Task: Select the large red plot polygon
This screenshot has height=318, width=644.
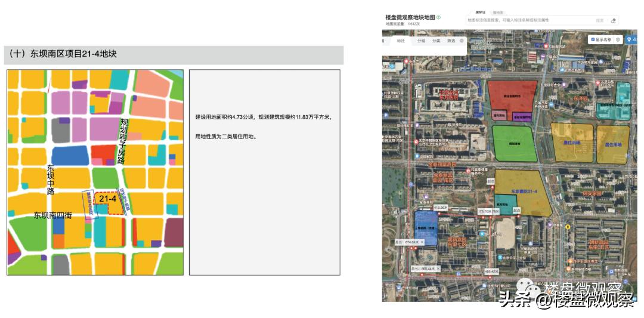Action: pyautogui.click(x=513, y=95)
